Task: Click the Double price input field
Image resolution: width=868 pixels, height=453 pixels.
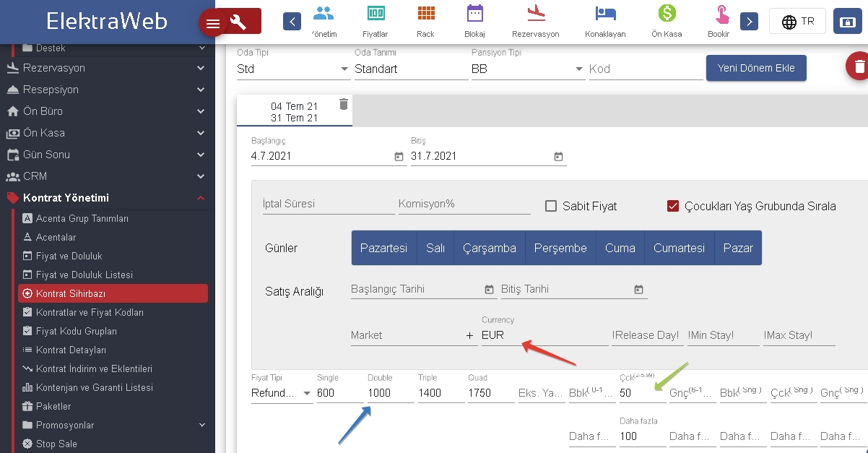Action: point(390,393)
